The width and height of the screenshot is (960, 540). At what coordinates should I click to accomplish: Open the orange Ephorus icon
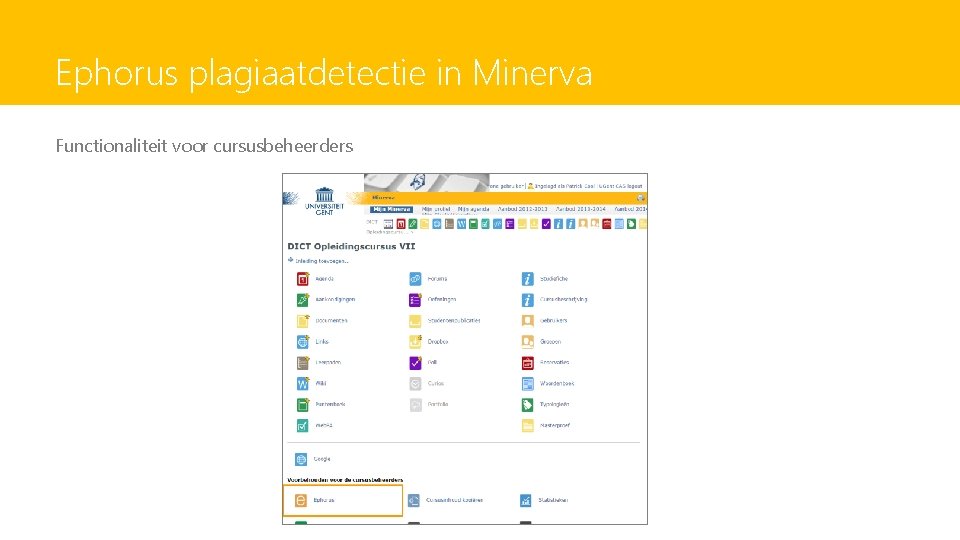pos(301,501)
